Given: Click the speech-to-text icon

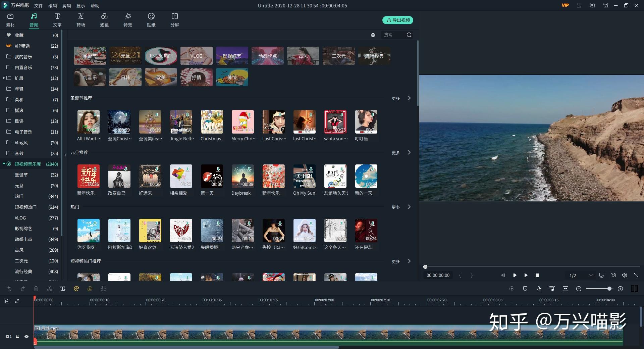Looking at the screenshot, I should tap(90, 289).
